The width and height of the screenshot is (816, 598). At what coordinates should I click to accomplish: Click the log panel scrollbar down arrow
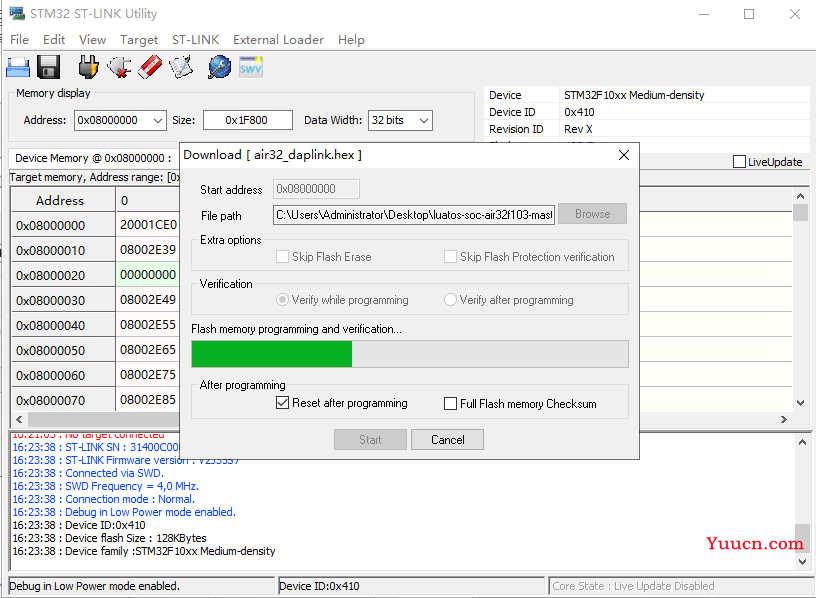tap(802, 562)
